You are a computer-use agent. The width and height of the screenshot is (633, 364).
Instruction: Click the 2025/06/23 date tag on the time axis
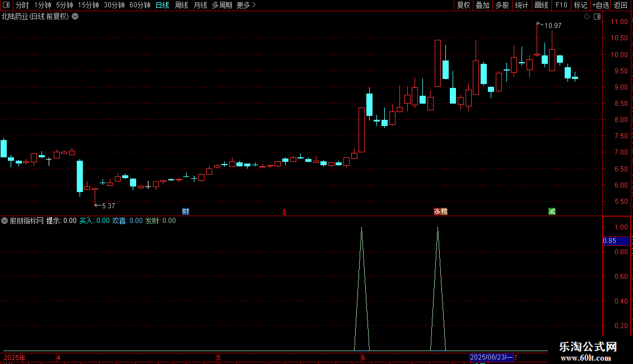(491, 357)
